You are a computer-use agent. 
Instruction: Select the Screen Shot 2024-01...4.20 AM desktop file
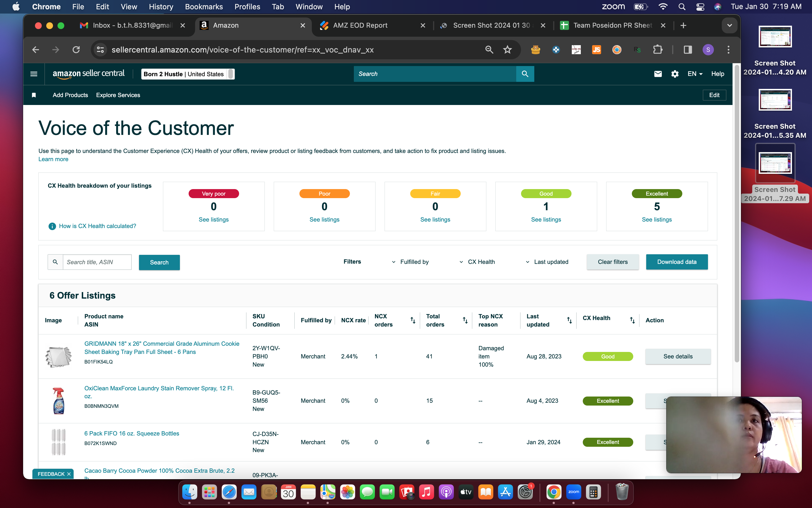pos(775,51)
